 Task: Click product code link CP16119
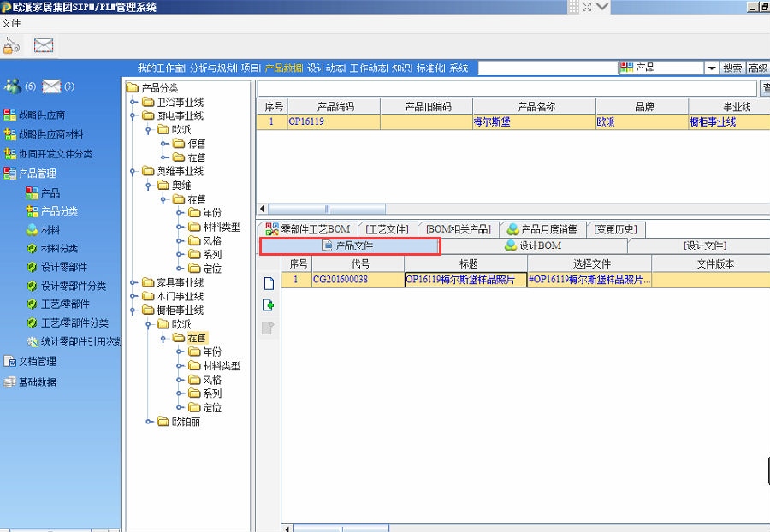(305, 122)
